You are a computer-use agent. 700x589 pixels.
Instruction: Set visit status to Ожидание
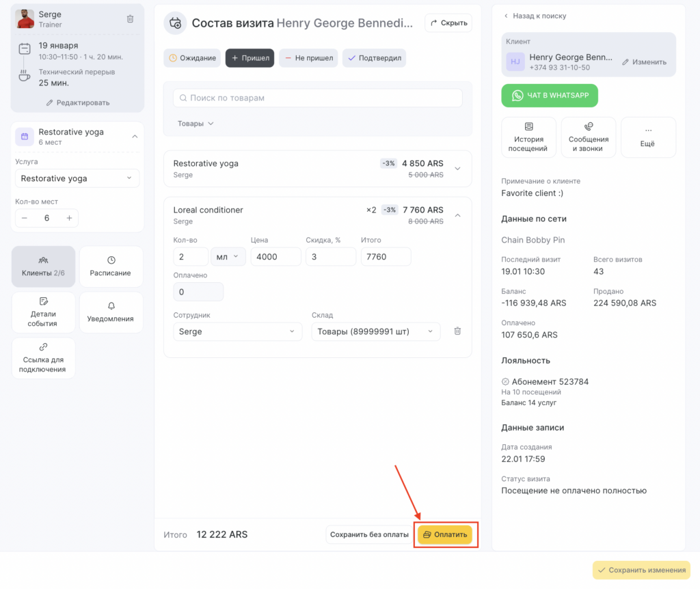[x=192, y=58]
